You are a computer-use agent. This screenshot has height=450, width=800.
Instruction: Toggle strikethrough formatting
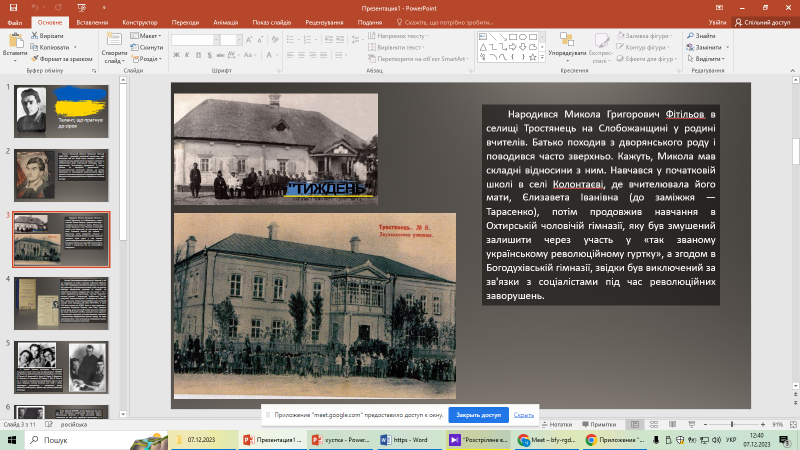pos(220,55)
